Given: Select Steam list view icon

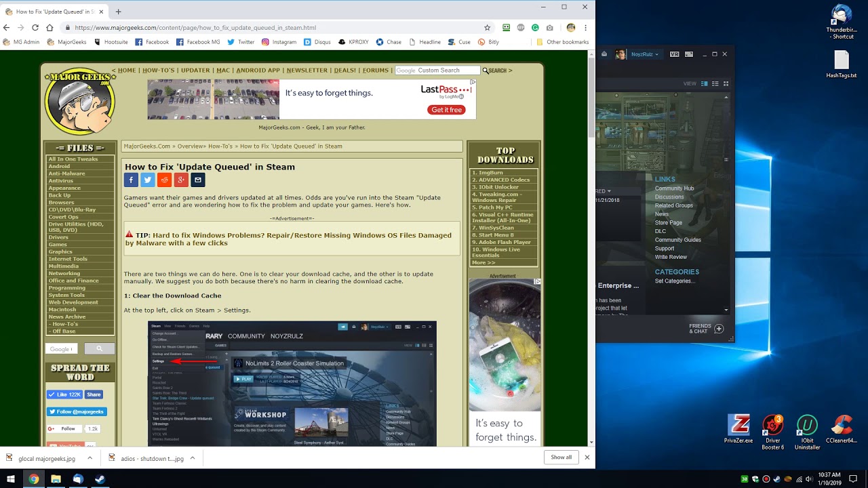Looking at the screenshot, I should (x=715, y=83).
